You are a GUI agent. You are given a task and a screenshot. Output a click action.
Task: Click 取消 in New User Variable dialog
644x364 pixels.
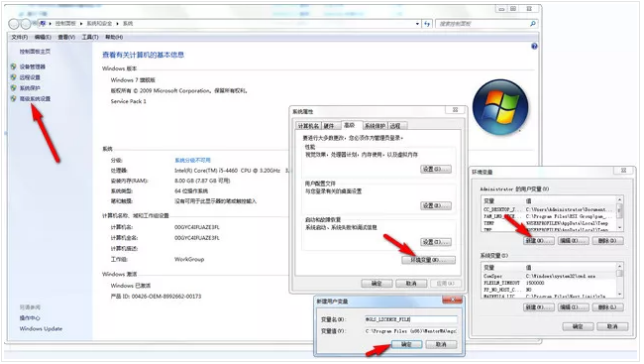(441, 344)
